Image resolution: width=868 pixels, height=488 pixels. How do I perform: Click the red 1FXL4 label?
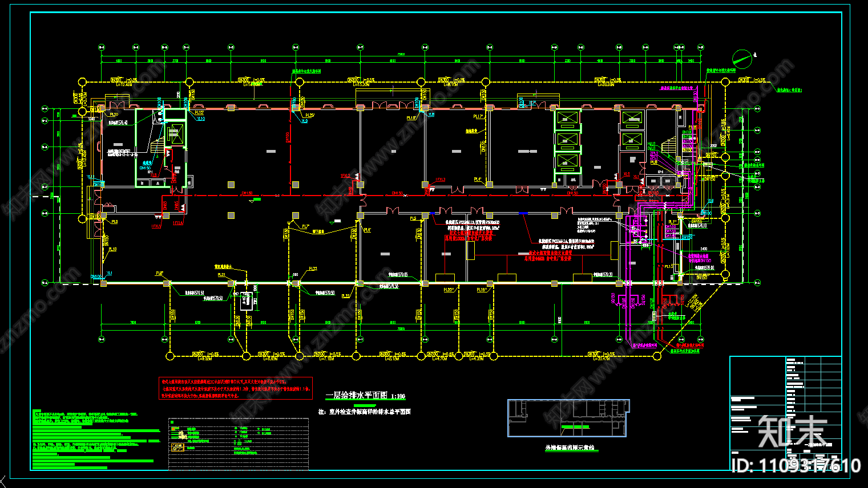pyautogui.click(x=178, y=223)
